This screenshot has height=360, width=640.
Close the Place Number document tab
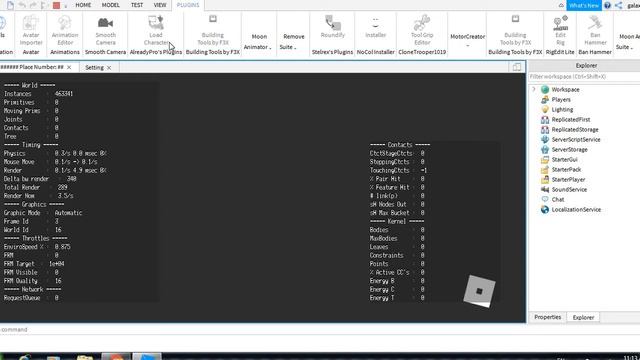69,67
